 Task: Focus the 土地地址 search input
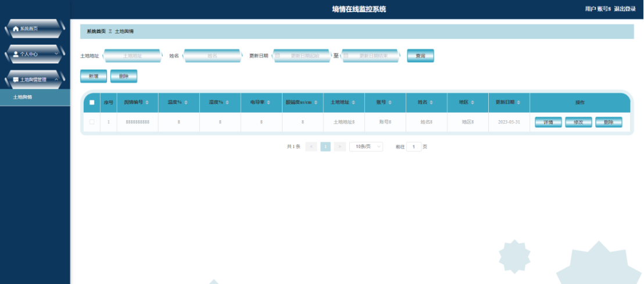coord(133,56)
